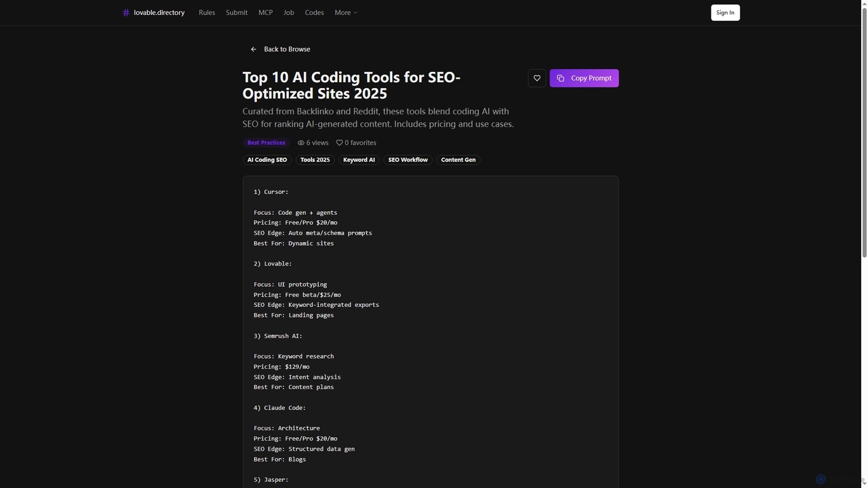Click the Copy Prompt button
Image resolution: width=868 pixels, height=488 pixels.
click(x=585, y=78)
